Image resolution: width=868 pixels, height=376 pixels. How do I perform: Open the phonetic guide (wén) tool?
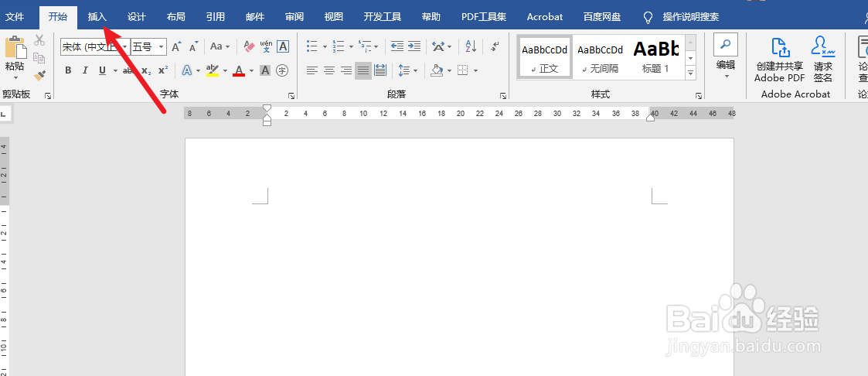point(266,46)
